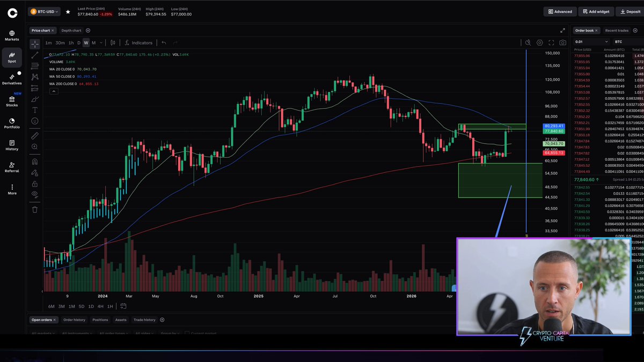Open chart settings hexagon icon
644x362 pixels.
click(540, 43)
